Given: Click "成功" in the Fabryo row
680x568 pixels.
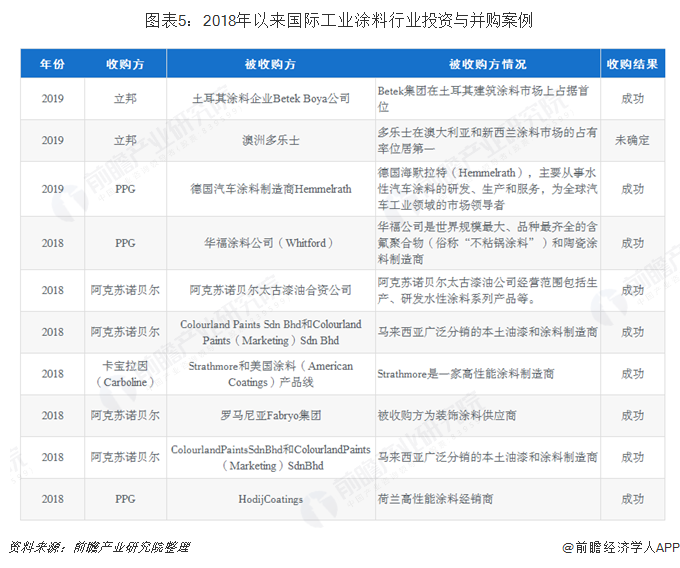Looking at the screenshot, I should tap(632, 415).
